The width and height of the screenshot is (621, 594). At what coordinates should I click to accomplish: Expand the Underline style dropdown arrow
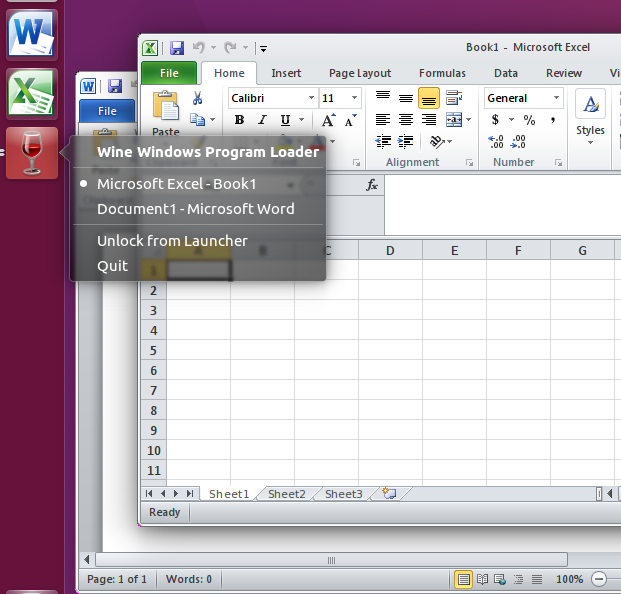point(301,120)
